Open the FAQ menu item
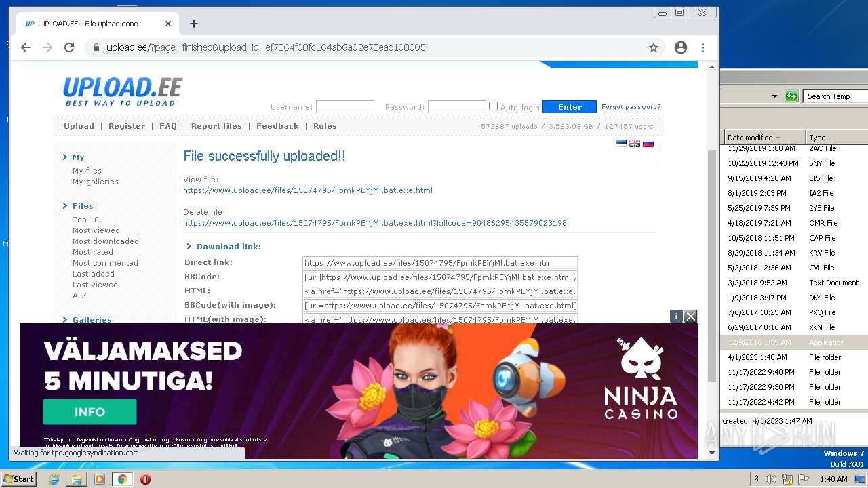 [168, 126]
